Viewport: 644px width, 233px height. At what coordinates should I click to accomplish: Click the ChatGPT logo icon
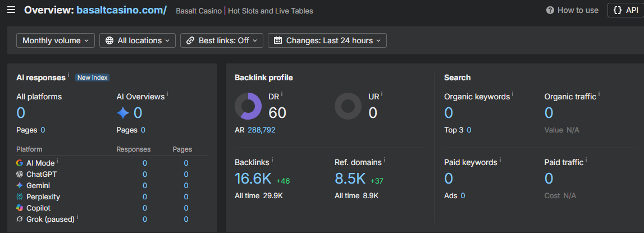pos(19,174)
